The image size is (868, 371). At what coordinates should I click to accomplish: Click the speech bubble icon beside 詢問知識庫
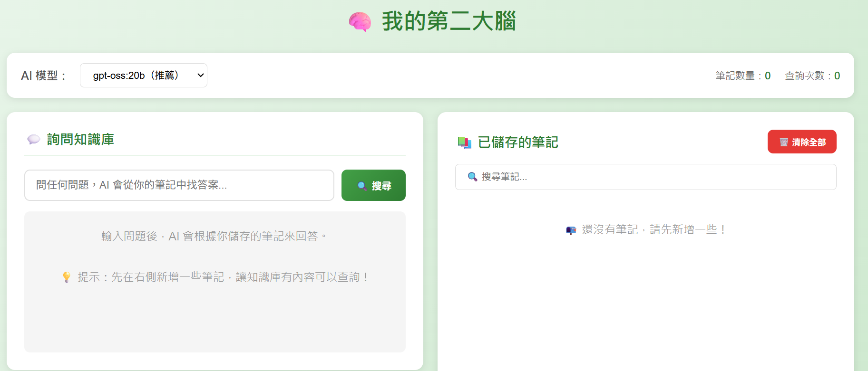[x=34, y=140]
